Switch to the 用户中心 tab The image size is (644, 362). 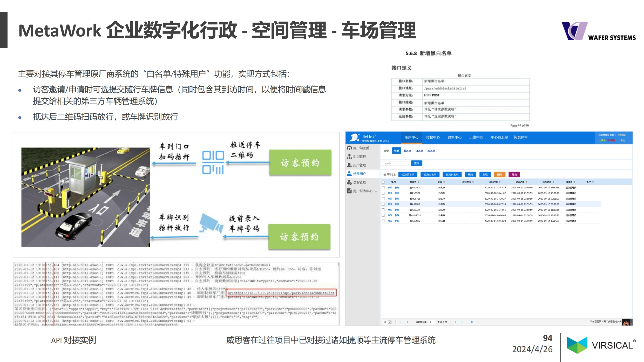click(x=411, y=137)
